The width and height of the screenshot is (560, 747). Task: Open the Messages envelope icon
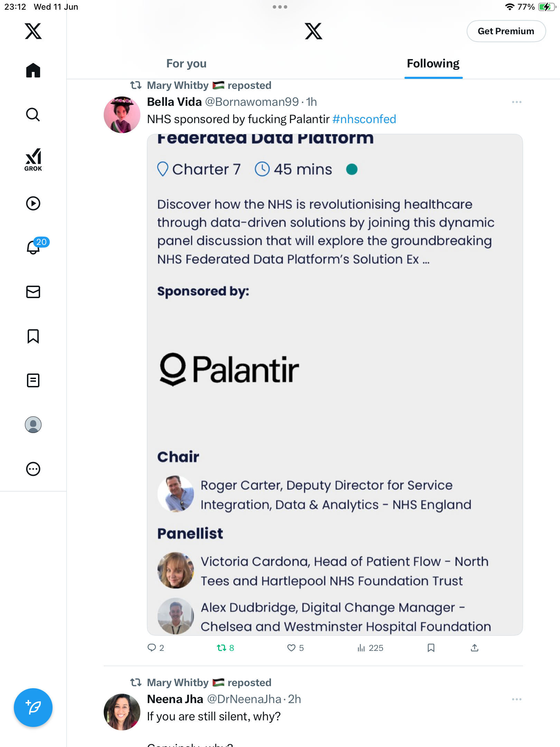tap(33, 292)
